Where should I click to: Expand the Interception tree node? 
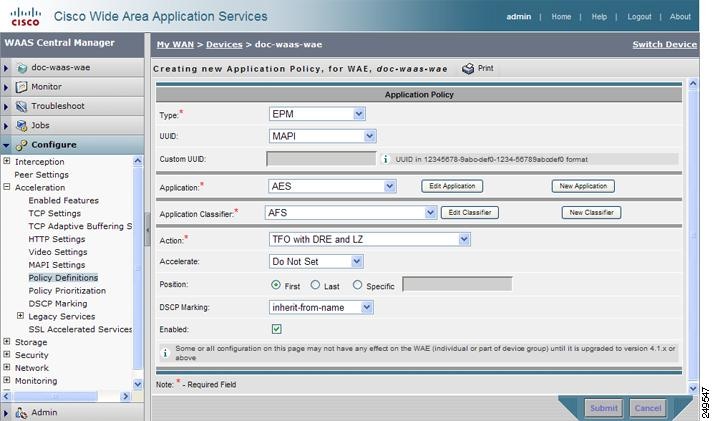(7, 161)
